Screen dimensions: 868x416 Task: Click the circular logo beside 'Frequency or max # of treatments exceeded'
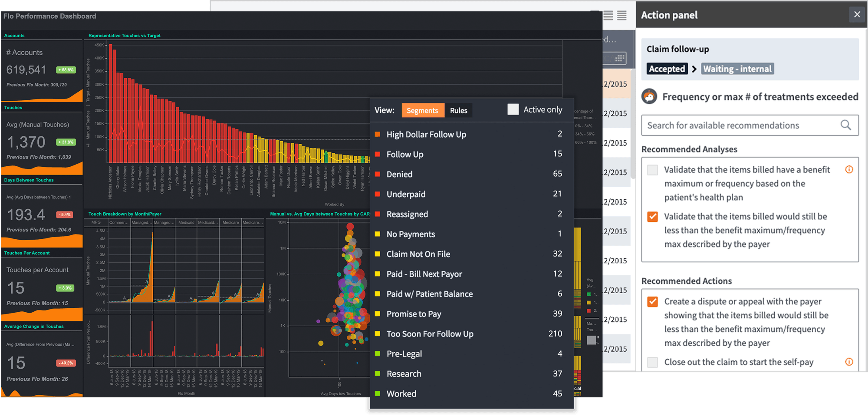tap(650, 96)
